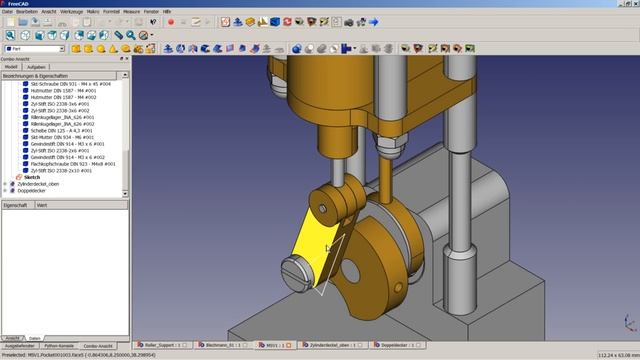
Task: Select Scheibe DIN 125 - A 4,3 #001
Action: coord(61,131)
